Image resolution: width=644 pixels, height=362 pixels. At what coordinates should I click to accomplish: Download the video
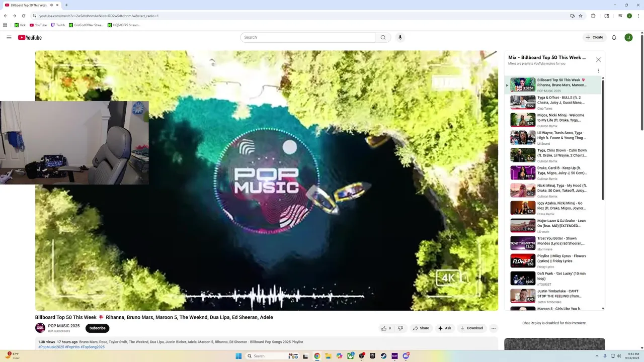point(471,328)
